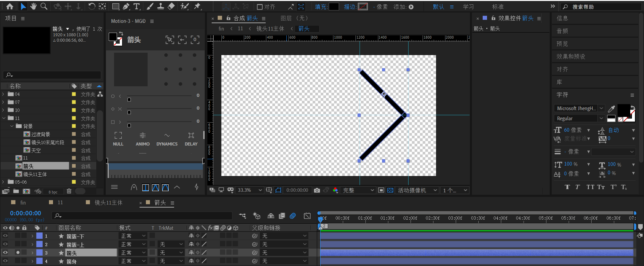Create new folder in Project panel
Screen dimensions: 644x266
(x=16, y=191)
